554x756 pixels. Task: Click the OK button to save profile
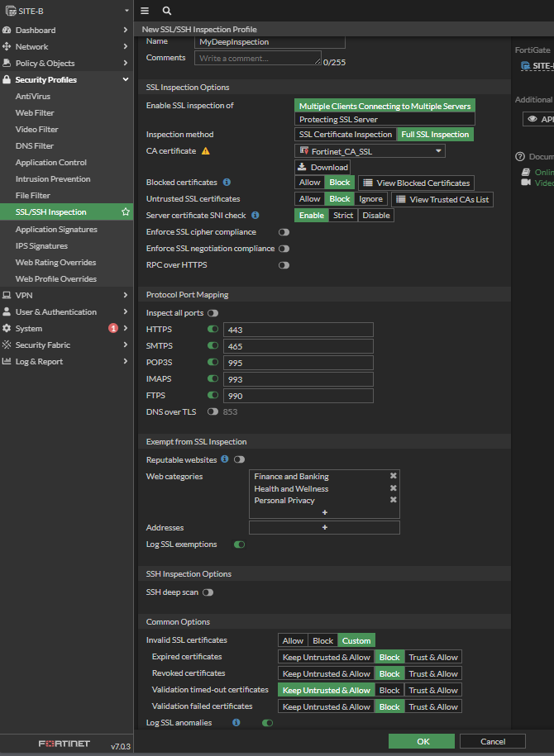pos(422,741)
